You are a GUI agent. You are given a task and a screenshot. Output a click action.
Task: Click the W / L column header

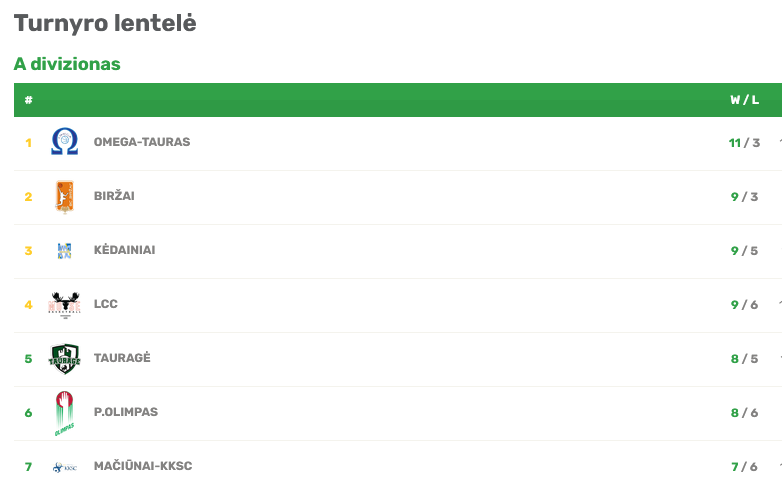click(745, 100)
